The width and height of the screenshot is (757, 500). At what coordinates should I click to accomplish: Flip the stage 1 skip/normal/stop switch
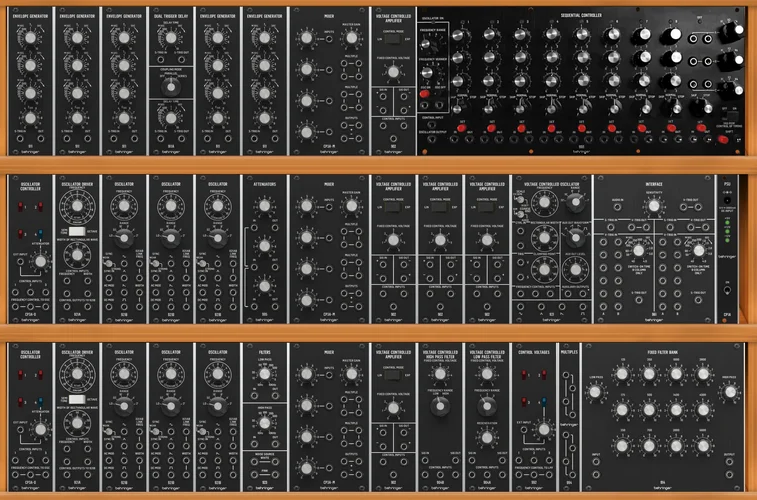[457, 108]
